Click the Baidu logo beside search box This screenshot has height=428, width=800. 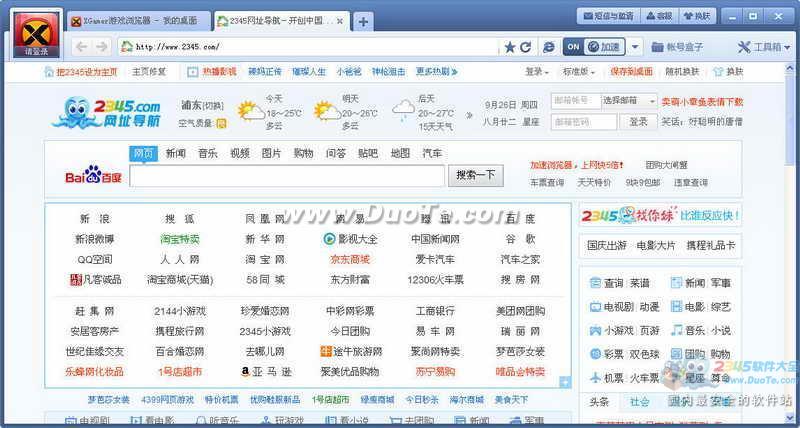(93, 175)
